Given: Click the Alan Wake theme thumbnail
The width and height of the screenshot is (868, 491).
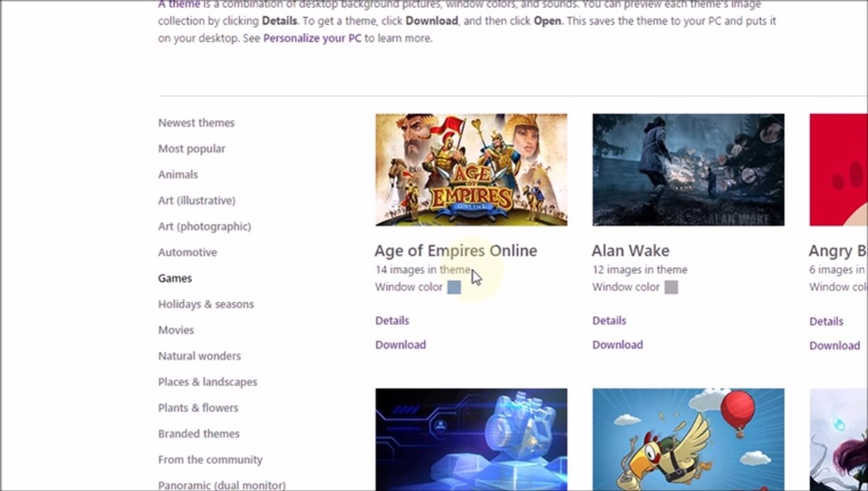Looking at the screenshot, I should coord(688,170).
